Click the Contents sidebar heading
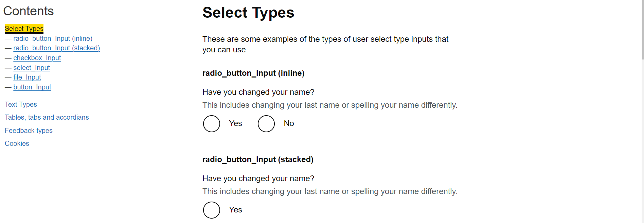 click(x=29, y=11)
